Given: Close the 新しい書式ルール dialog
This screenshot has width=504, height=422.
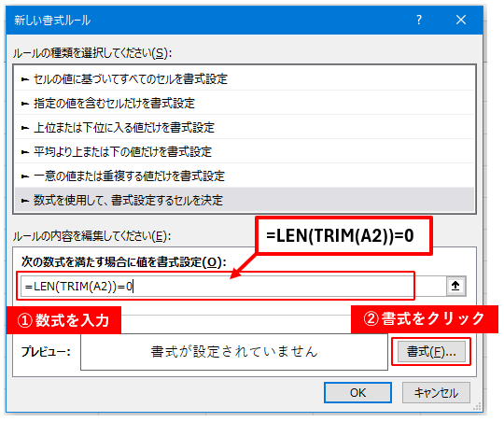Looking at the screenshot, I should click(x=461, y=20).
